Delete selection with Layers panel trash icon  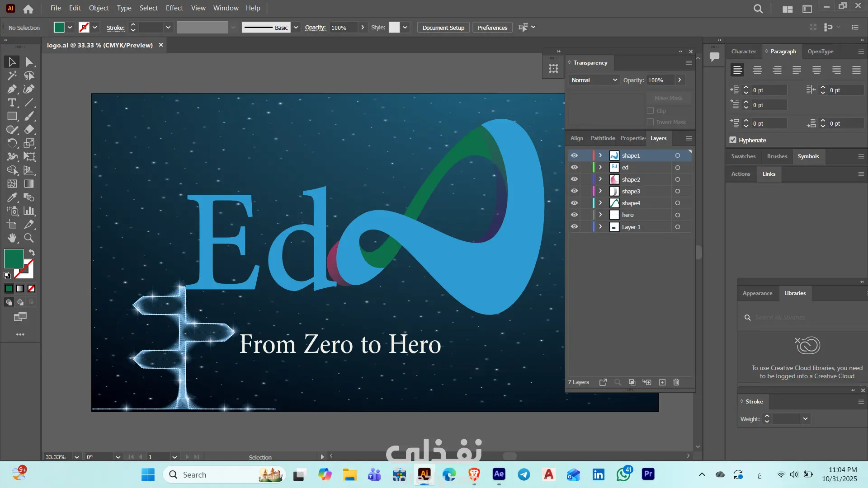[x=676, y=382]
